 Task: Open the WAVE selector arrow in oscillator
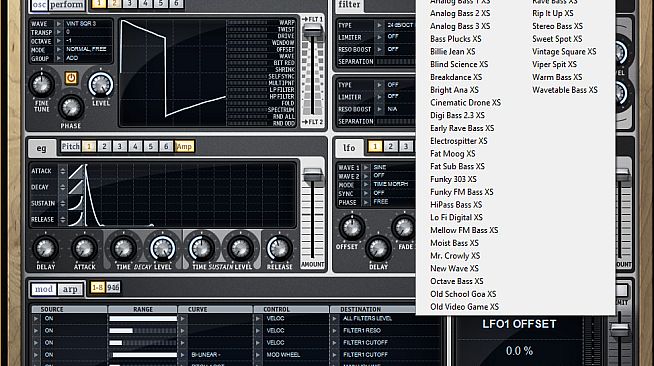(59, 24)
